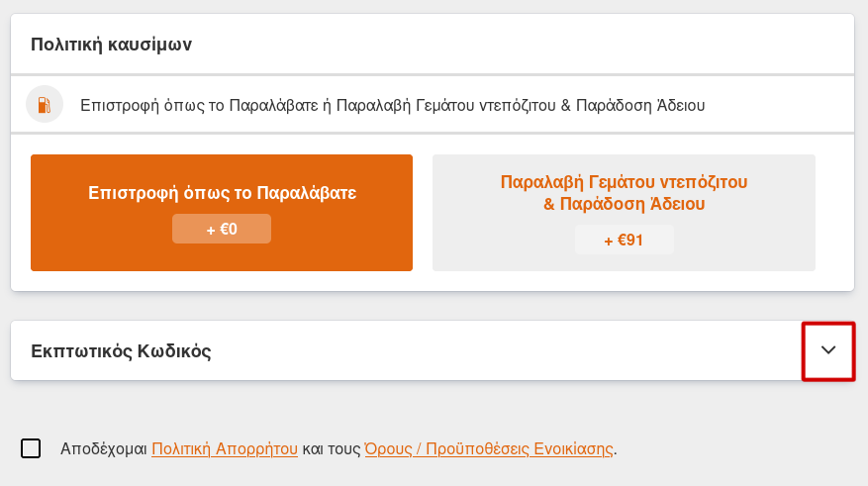Click the period after the terms link
This screenshot has width=868, height=486.
pyautogui.click(x=616, y=449)
